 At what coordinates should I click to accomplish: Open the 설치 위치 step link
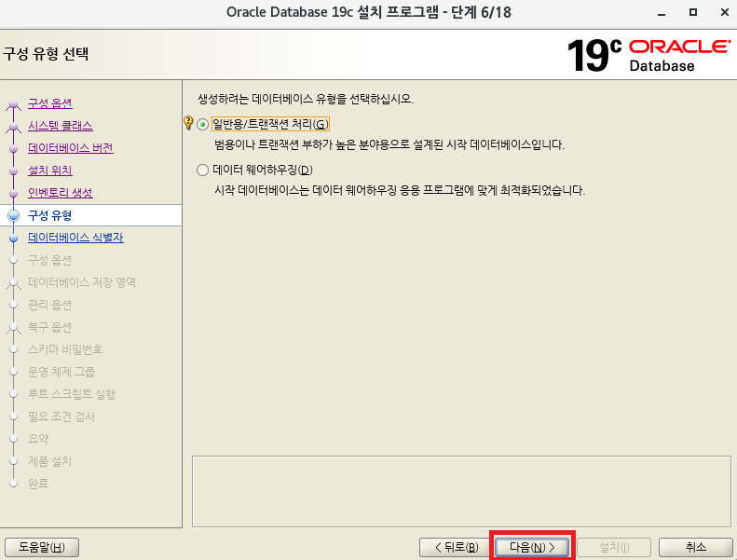tap(49, 171)
